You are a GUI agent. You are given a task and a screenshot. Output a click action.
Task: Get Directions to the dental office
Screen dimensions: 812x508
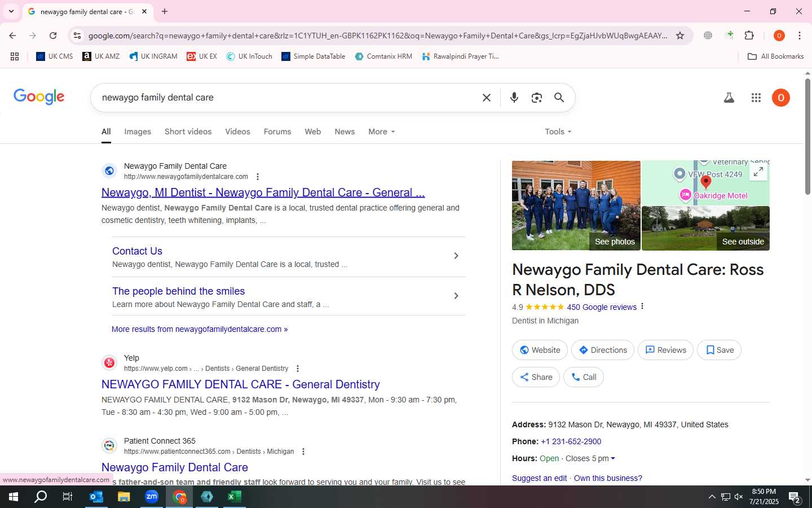pyautogui.click(x=603, y=350)
